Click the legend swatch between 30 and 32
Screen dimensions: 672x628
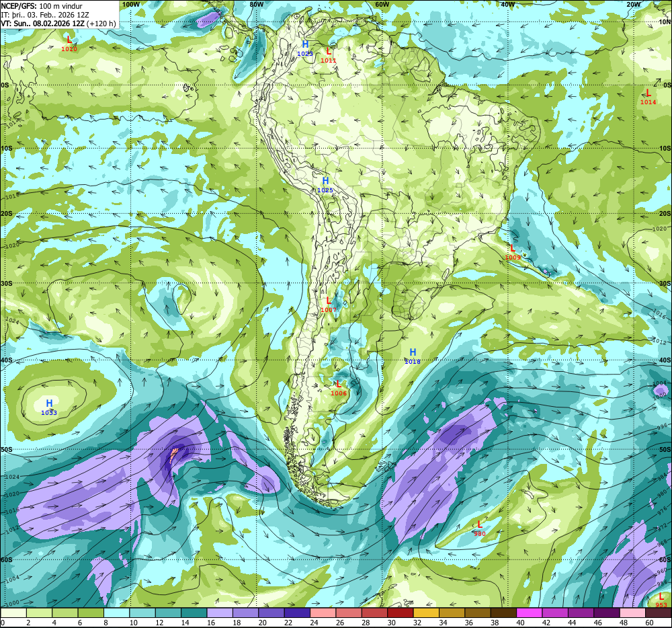(401, 613)
